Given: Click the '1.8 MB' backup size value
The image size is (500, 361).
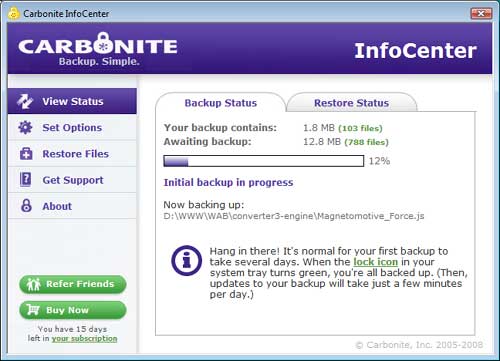Looking at the screenshot, I should tap(319, 128).
